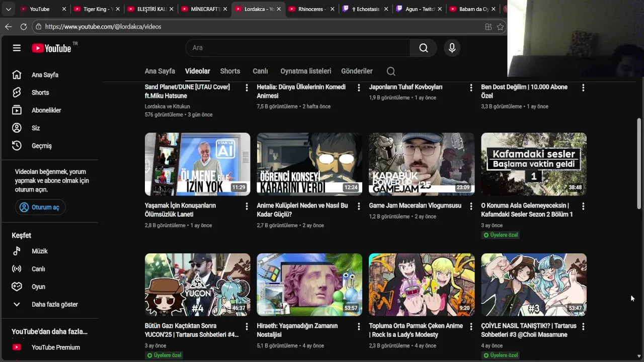Open options for Ben Dost Değilim video
This screenshot has height=362, width=644.
583,87
